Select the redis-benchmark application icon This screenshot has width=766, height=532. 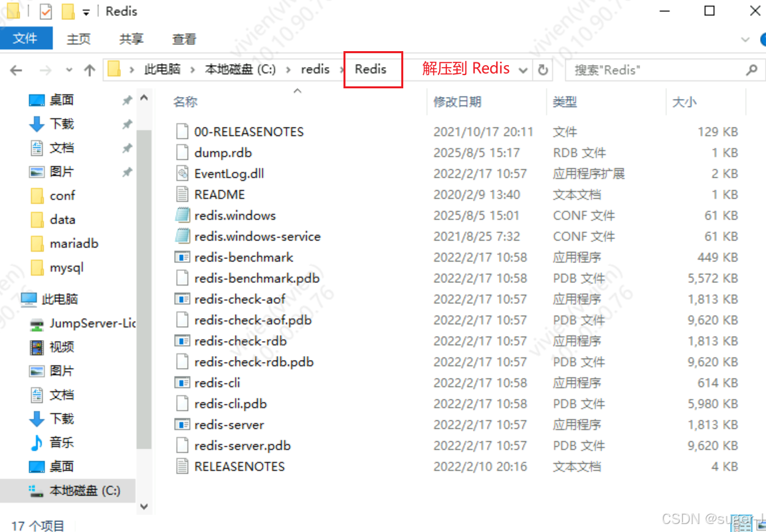[182, 257]
